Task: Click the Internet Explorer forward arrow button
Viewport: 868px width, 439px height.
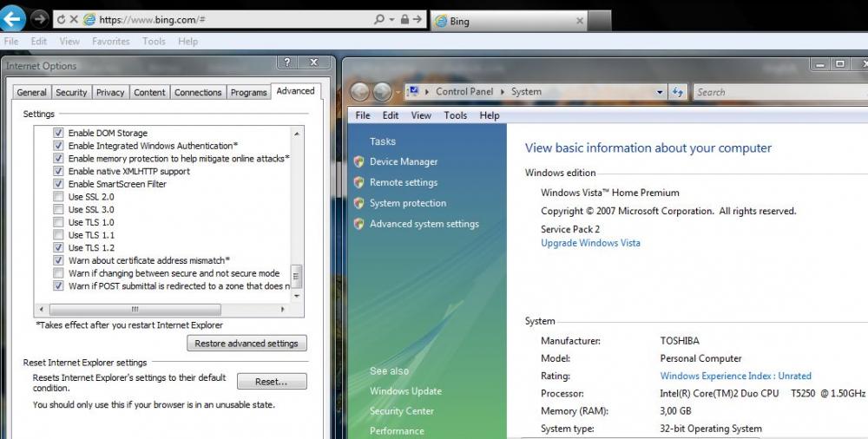Action: 39,19
